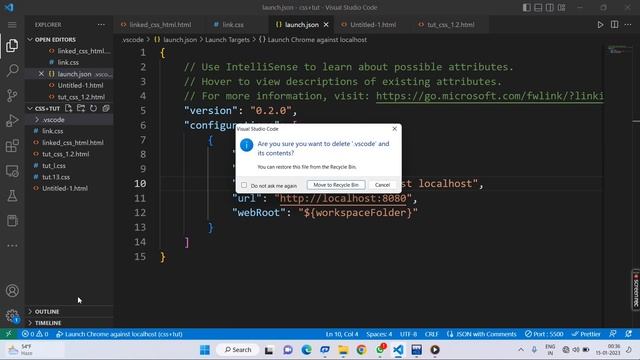The image size is (640, 360).
Task: Close the launch.json entry in Open Editors
Action: click(x=41, y=74)
